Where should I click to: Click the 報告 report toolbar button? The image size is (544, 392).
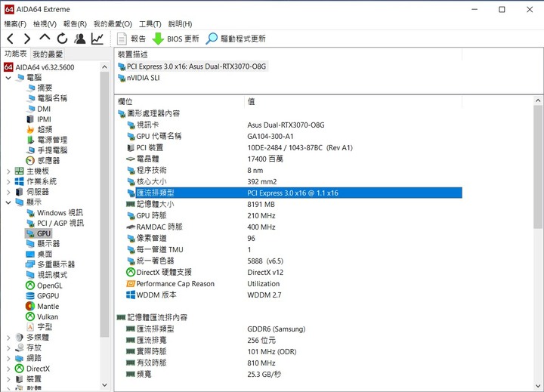[131, 39]
